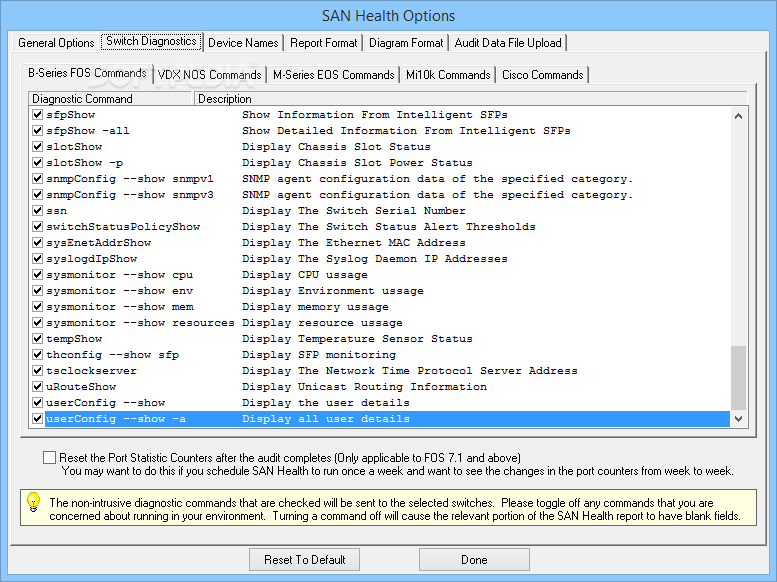Disable snmpConfig --show snmpv3 checkbox
Screen dimensions: 777x582
coord(37,195)
